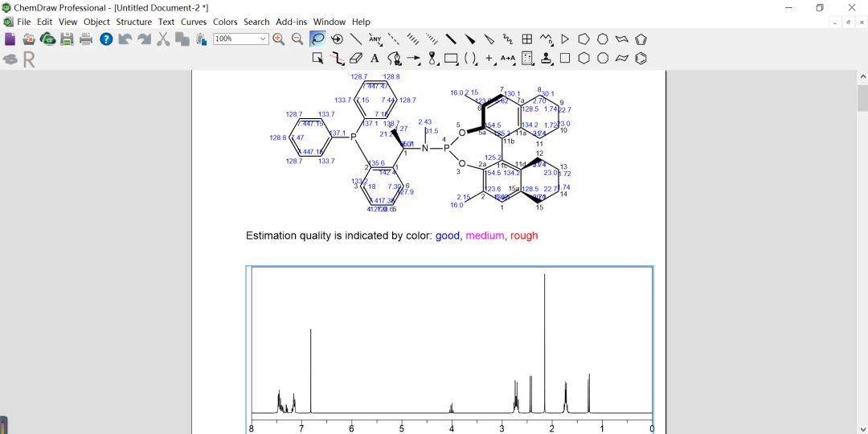This screenshot has height=434, width=868.
Task: Print the document
Action: 86,39
